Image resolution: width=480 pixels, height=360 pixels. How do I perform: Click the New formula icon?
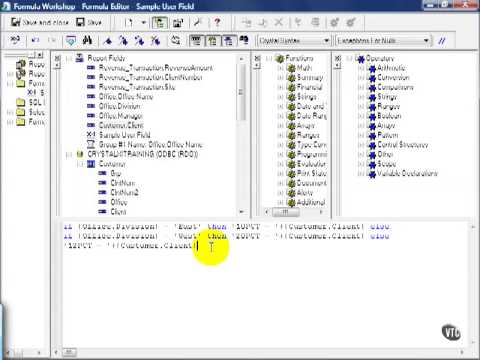coord(129,22)
